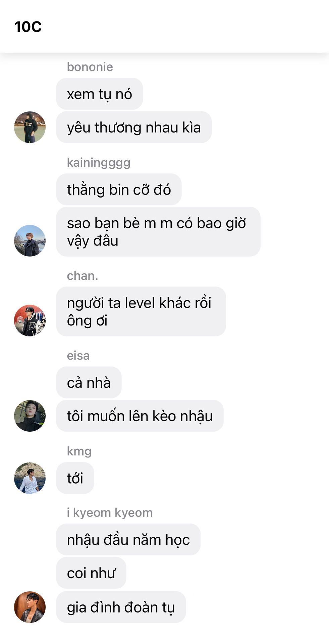Image resolution: width=329 pixels, height=644 pixels.
Task: Tap the "coi như" message
Action: pos(91,573)
